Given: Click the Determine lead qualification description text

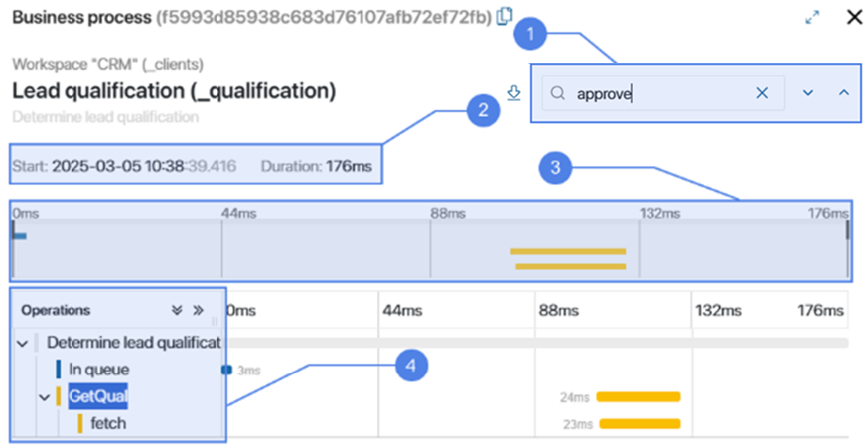Looking at the screenshot, I should [x=105, y=117].
